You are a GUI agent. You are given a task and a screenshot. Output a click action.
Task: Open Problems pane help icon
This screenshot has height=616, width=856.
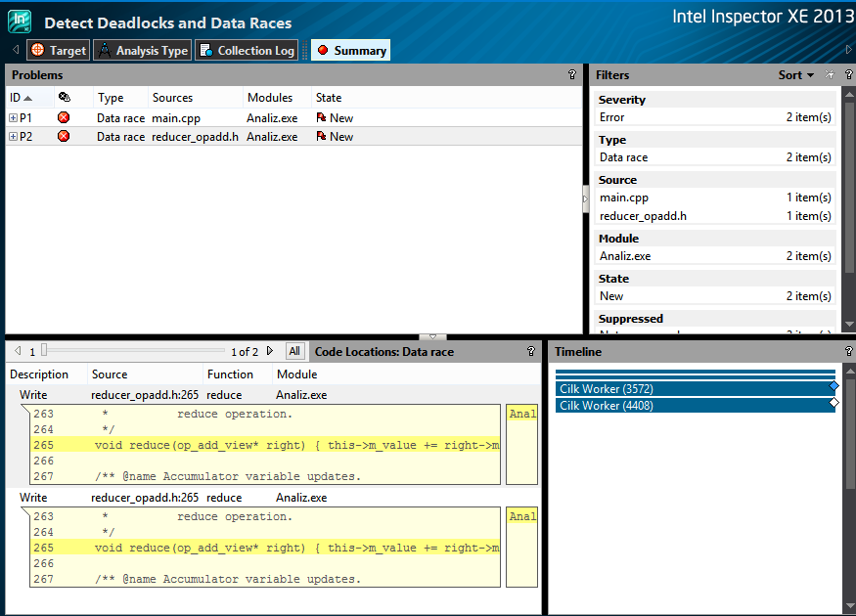572,75
